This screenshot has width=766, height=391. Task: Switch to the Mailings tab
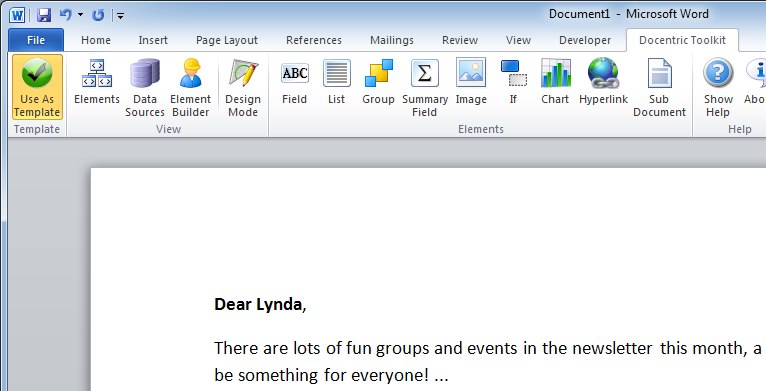[392, 40]
